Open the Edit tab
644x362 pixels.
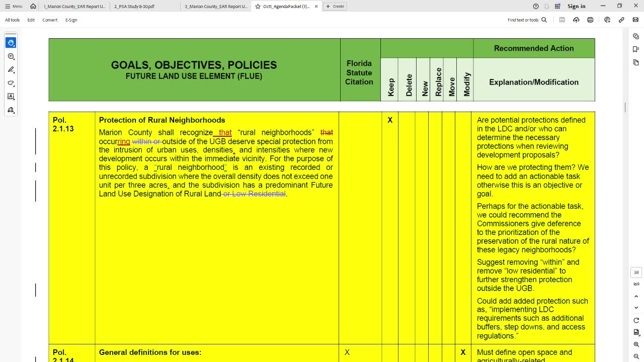tap(31, 20)
